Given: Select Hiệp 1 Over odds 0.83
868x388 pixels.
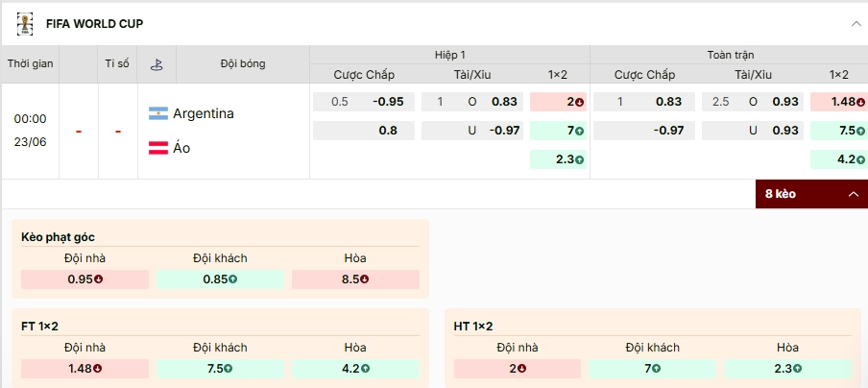Looking at the screenshot, I should 472,102.
